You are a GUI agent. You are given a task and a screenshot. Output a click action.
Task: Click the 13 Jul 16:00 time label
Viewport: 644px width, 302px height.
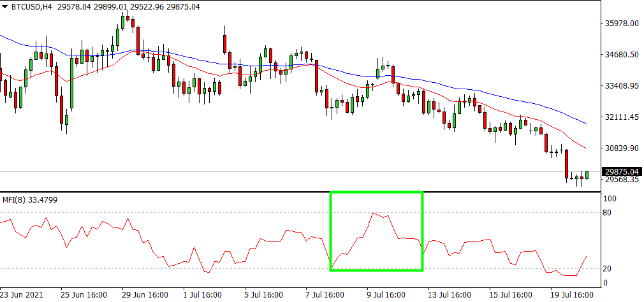point(451,295)
